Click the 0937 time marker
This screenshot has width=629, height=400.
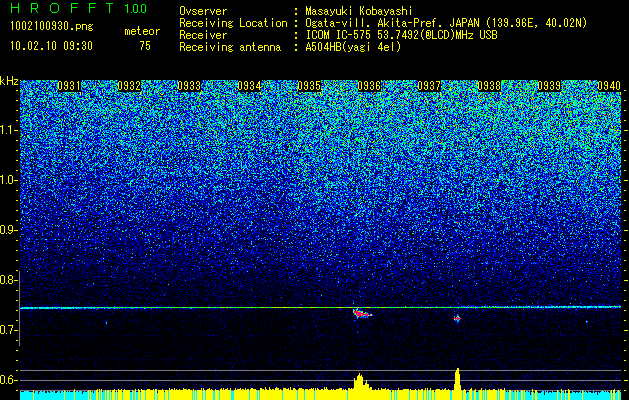(429, 86)
